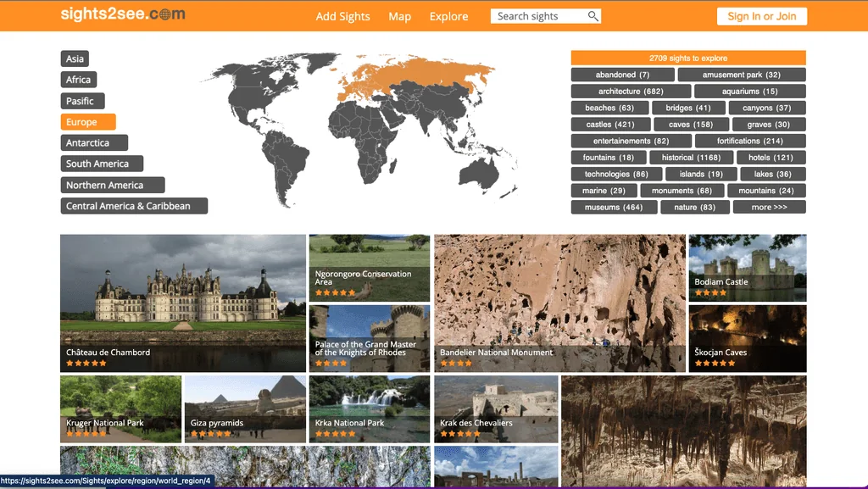868x489 pixels.
Task: Open the Explore menu item
Action: pos(449,17)
